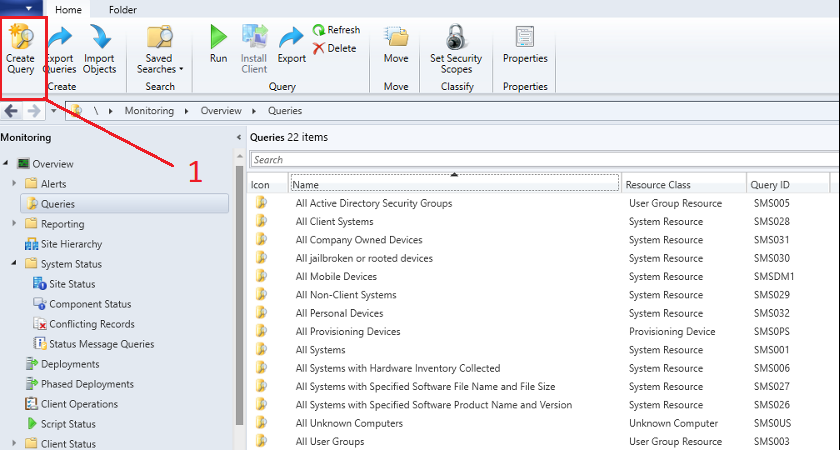Sort by the Name column header

[x=455, y=185]
